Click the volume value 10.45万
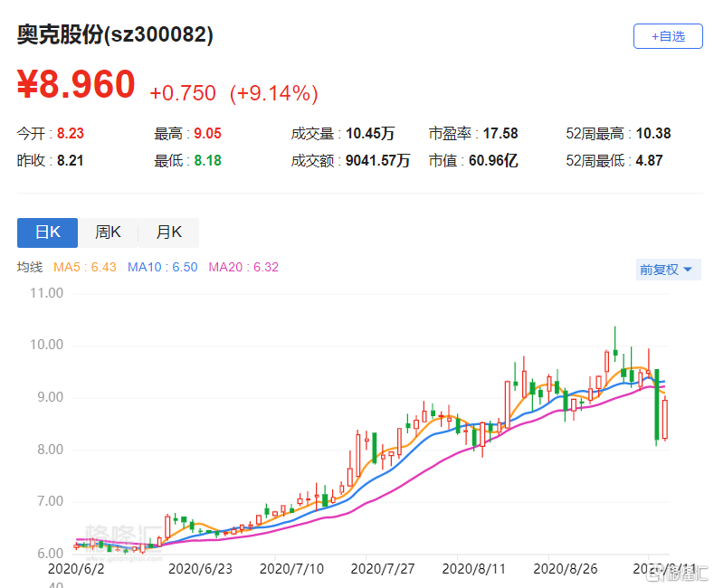This screenshot has height=588, width=714. [370, 133]
